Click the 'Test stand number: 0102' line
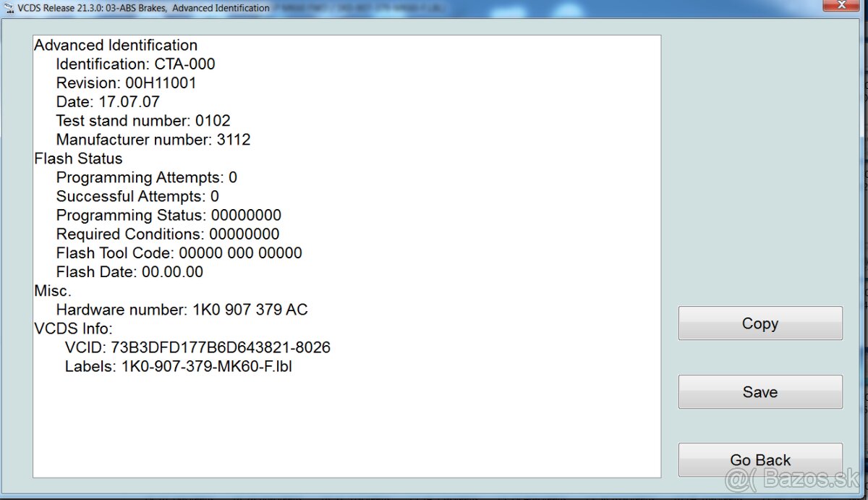 pyautogui.click(x=143, y=120)
